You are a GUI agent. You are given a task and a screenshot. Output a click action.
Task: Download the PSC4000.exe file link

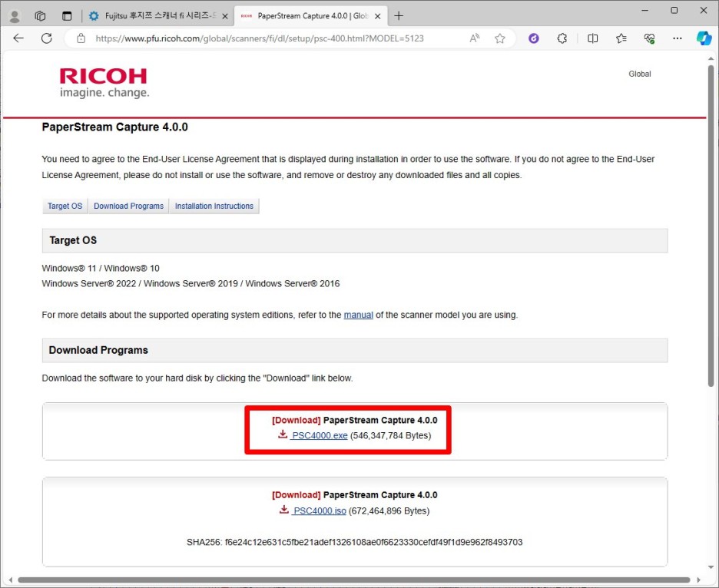320,435
